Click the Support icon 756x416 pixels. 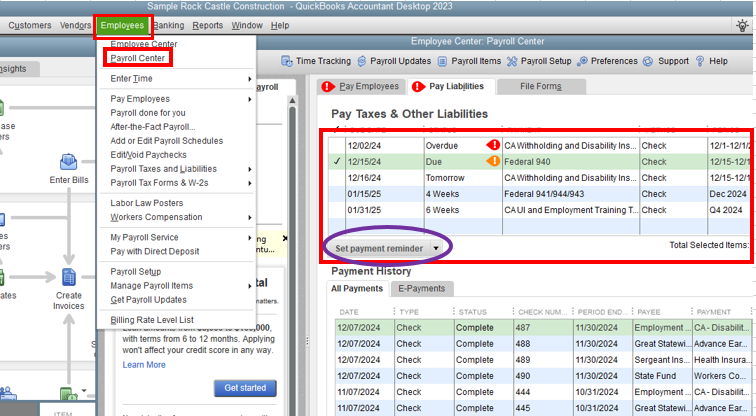click(x=648, y=61)
